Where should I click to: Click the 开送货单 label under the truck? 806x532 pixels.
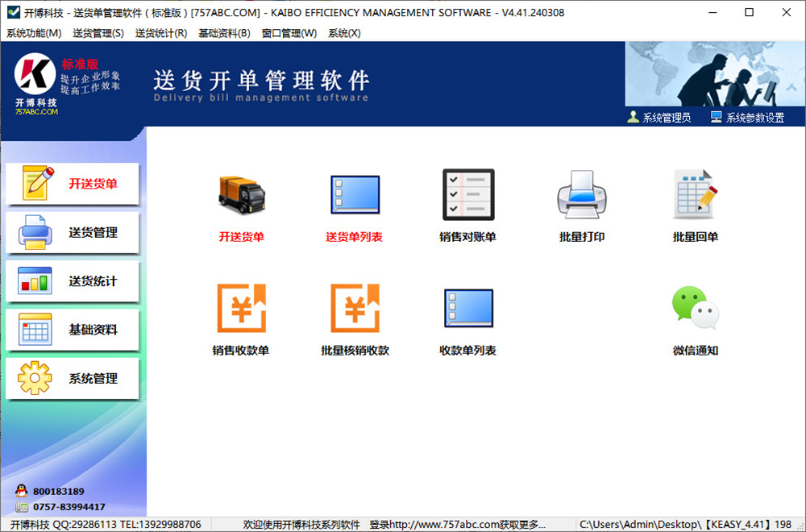[x=242, y=237]
